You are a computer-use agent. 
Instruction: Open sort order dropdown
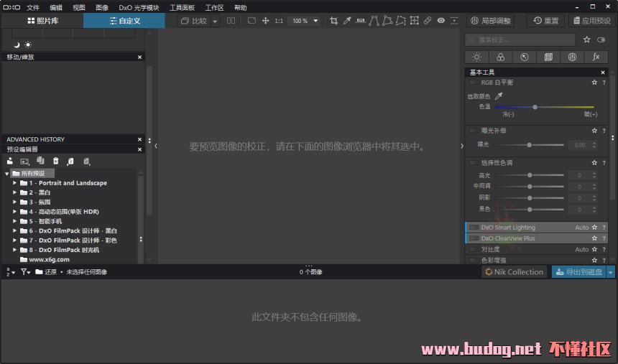(x=10, y=272)
